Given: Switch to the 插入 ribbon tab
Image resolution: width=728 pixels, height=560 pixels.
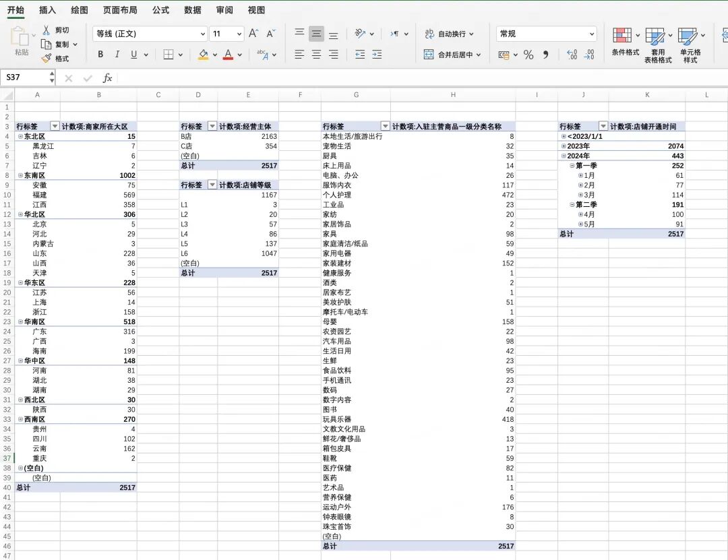Looking at the screenshot, I should 48,10.
